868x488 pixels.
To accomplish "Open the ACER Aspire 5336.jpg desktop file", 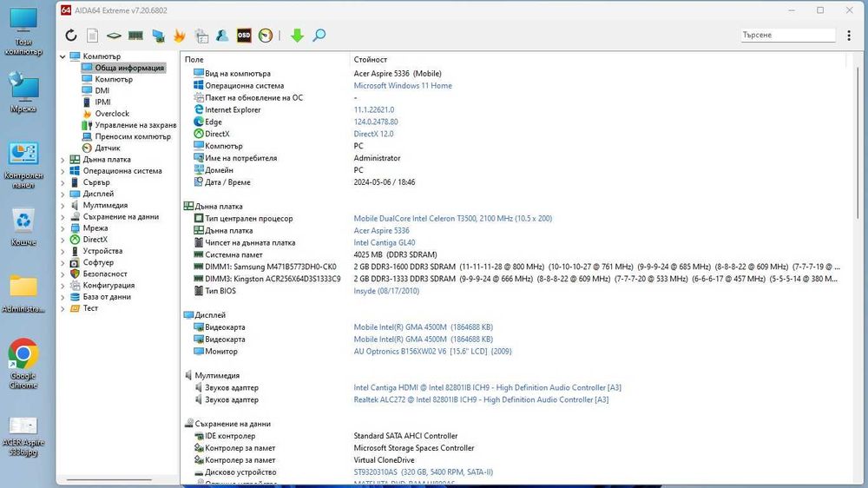I will [x=23, y=437].
